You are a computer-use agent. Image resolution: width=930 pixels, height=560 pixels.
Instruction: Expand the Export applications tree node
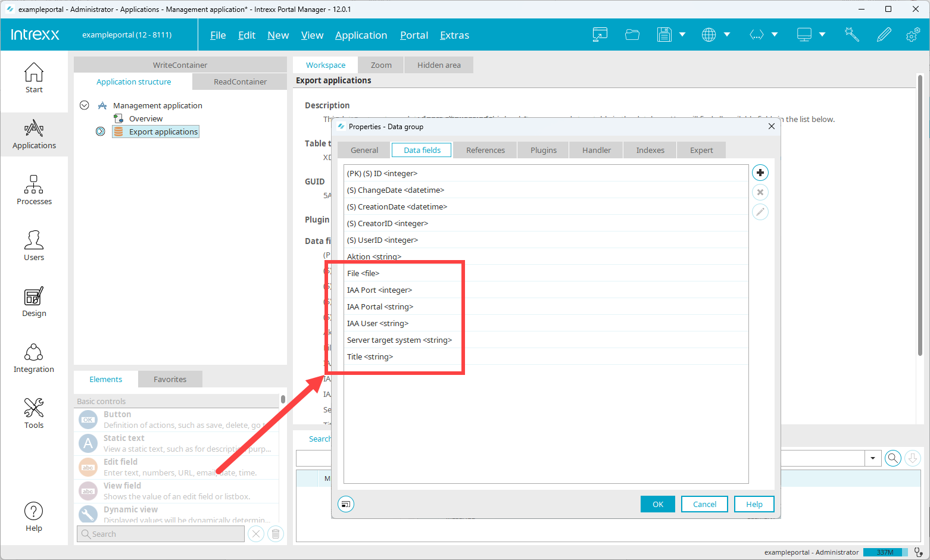(x=101, y=132)
